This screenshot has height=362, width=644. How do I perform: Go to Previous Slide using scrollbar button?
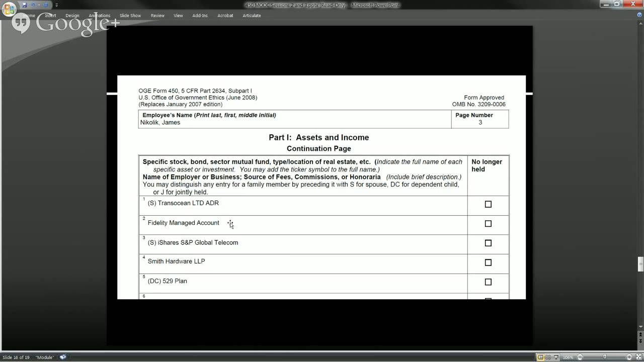(640, 334)
